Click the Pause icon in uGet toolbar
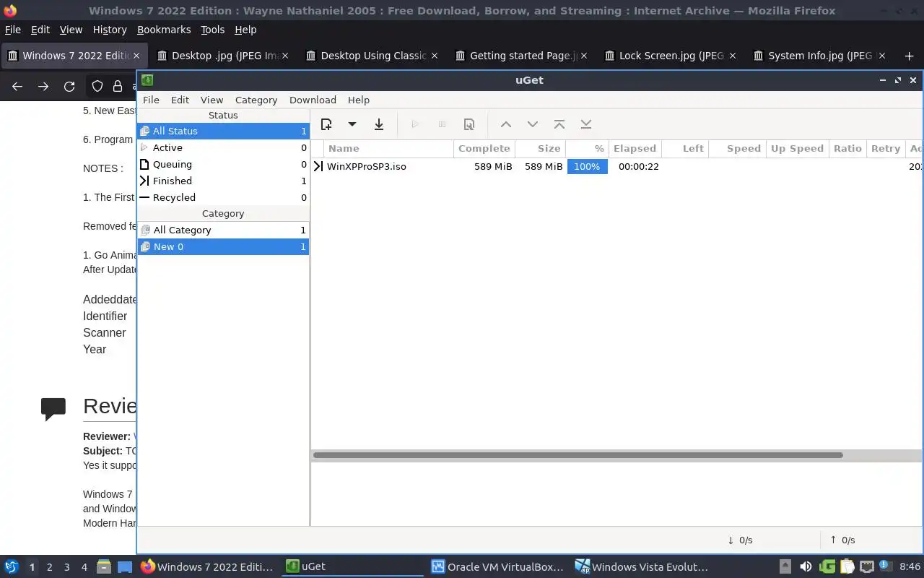This screenshot has height=578, width=924. click(x=442, y=124)
